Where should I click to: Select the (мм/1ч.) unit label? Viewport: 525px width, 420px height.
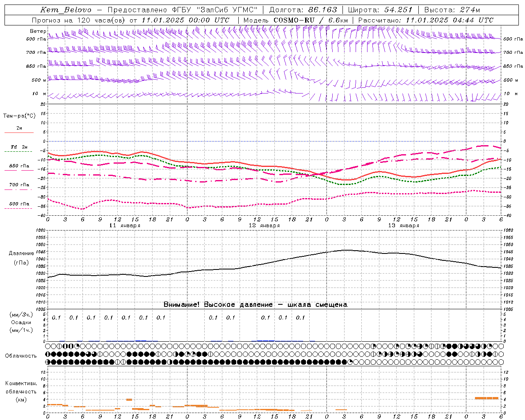pos(21,330)
